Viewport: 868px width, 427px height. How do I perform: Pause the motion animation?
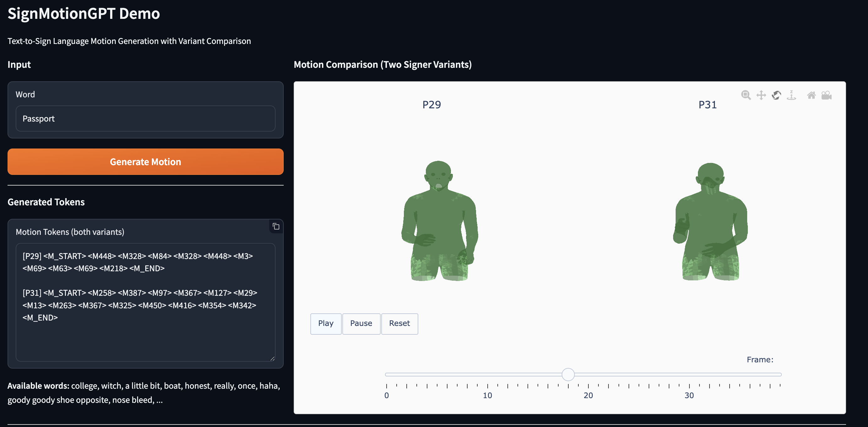click(x=361, y=323)
